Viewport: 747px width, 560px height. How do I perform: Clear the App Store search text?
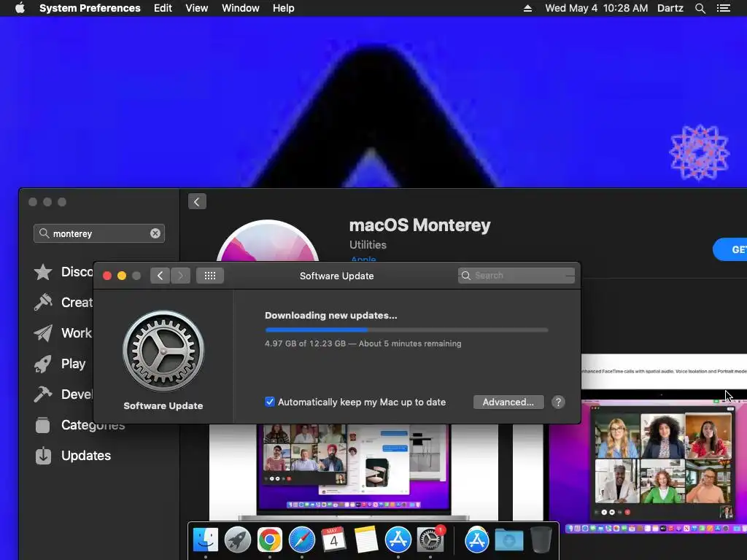point(155,233)
